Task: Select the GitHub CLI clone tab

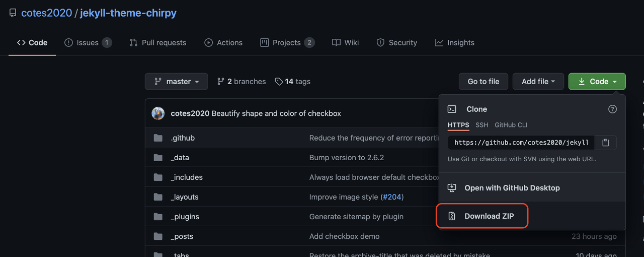Action: click(x=511, y=125)
